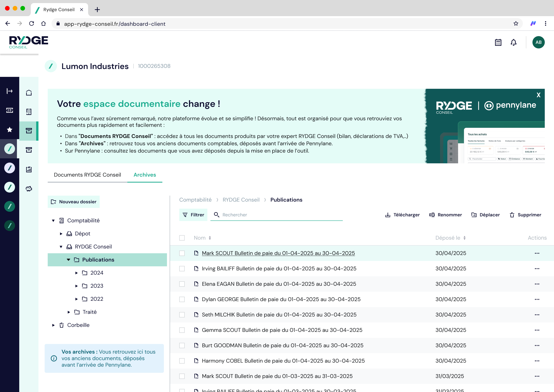Close the announcement banner with X
Screen dimensions: 554x392
(x=538, y=95)
